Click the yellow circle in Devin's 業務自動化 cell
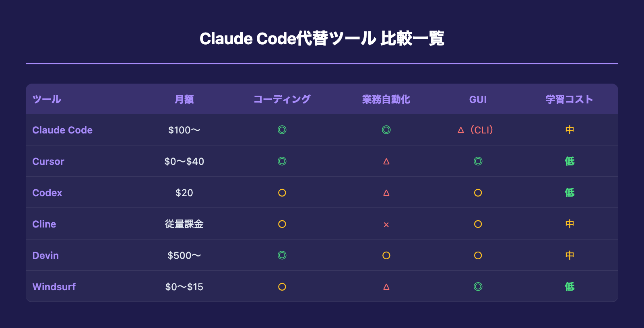The height and width of the screenshot is (328, 644). (386, 256)
